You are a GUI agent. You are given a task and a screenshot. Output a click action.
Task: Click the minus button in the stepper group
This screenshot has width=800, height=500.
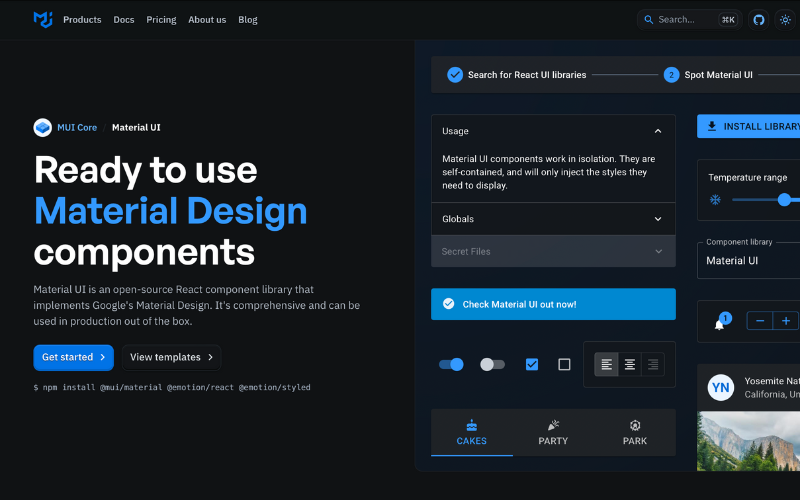coord(760,320)
